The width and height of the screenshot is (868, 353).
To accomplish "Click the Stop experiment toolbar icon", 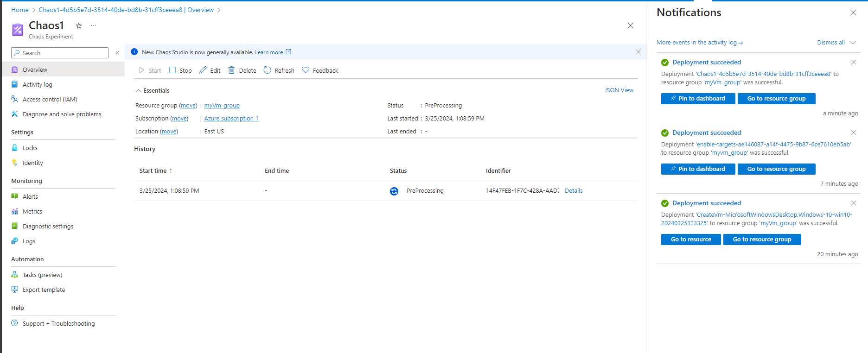I will [172, 70].
